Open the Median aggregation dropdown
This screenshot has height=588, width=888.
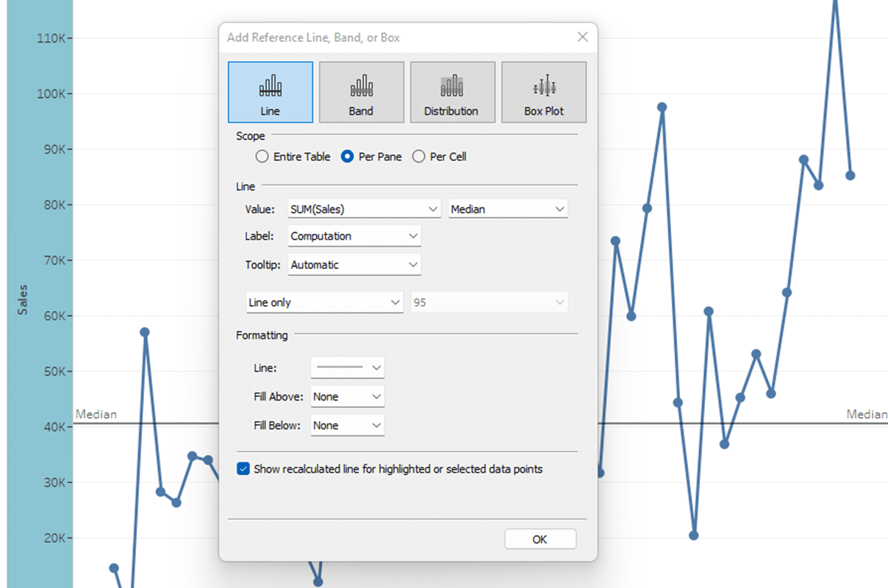coord(509,209)
